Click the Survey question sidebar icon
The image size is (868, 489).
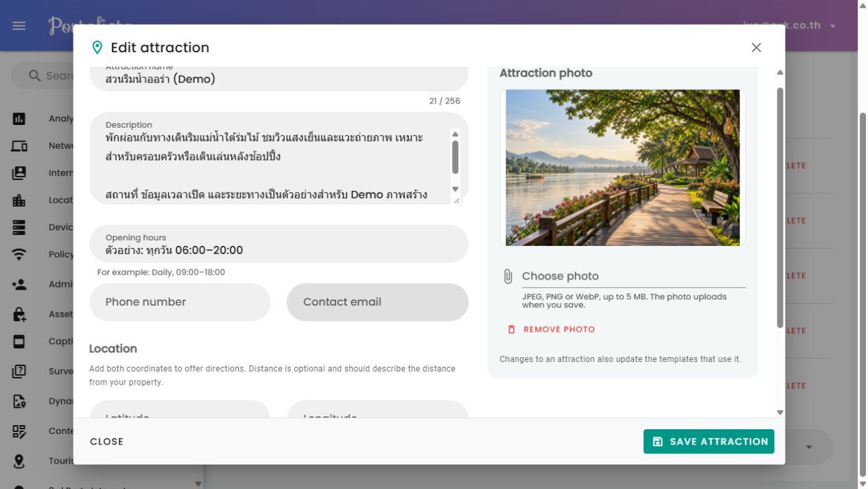point(19,372)
